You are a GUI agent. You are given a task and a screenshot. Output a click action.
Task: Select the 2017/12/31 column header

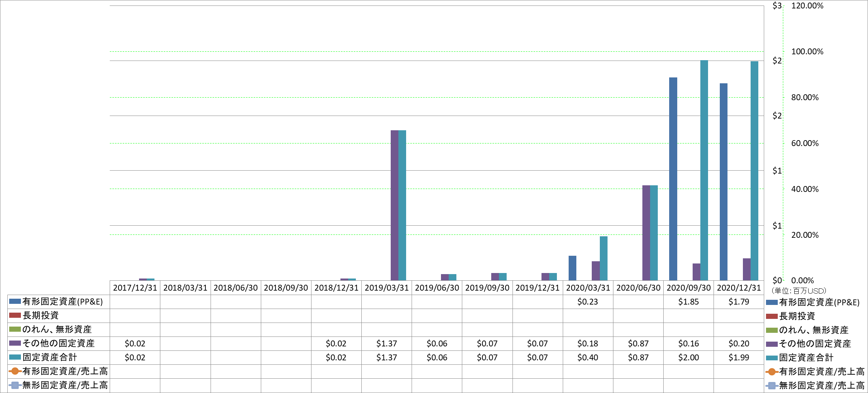point(135,288)
